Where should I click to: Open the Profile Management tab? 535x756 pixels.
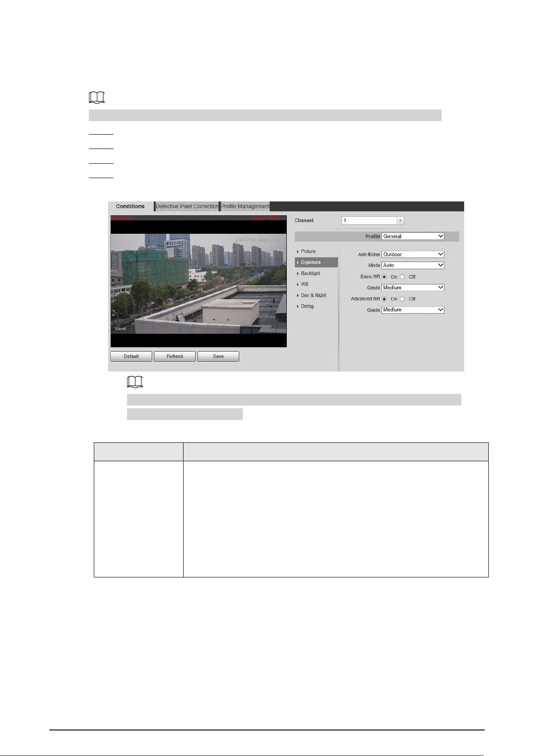[x=245, y=206]
